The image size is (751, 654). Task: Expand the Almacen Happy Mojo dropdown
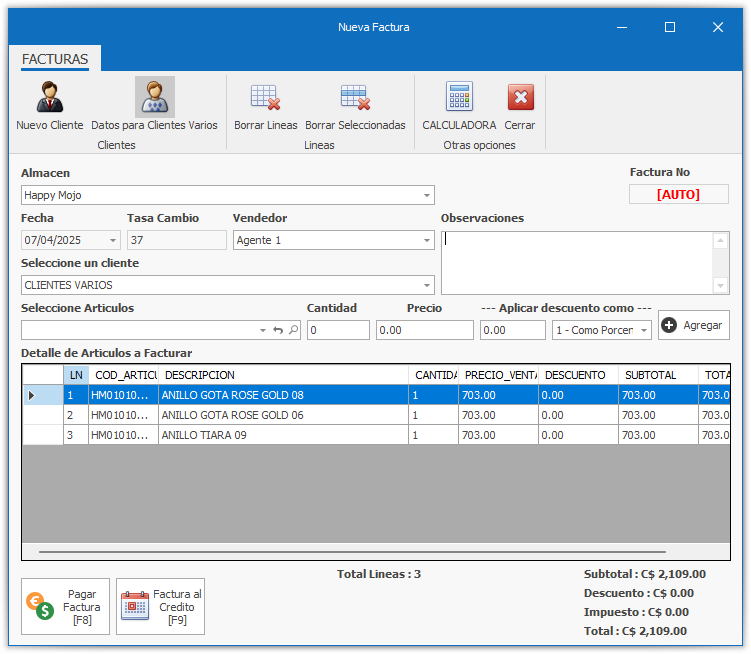tap(426, 195)
